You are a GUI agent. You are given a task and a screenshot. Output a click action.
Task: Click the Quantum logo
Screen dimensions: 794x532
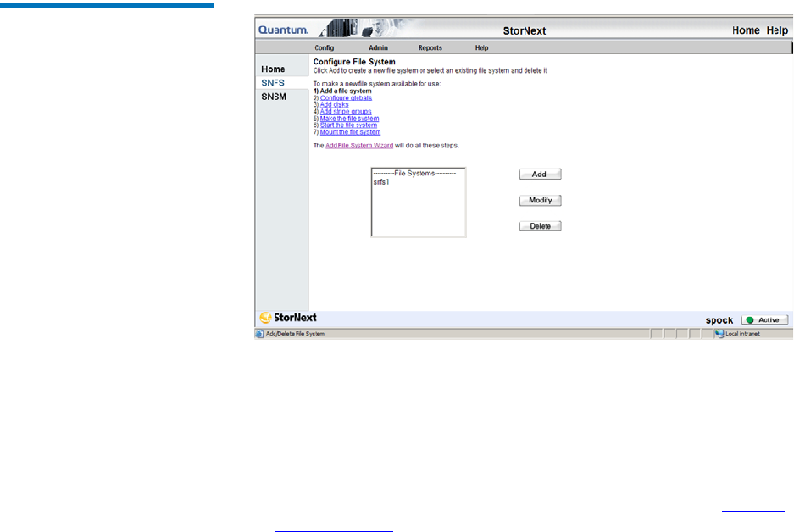(283, 30)
